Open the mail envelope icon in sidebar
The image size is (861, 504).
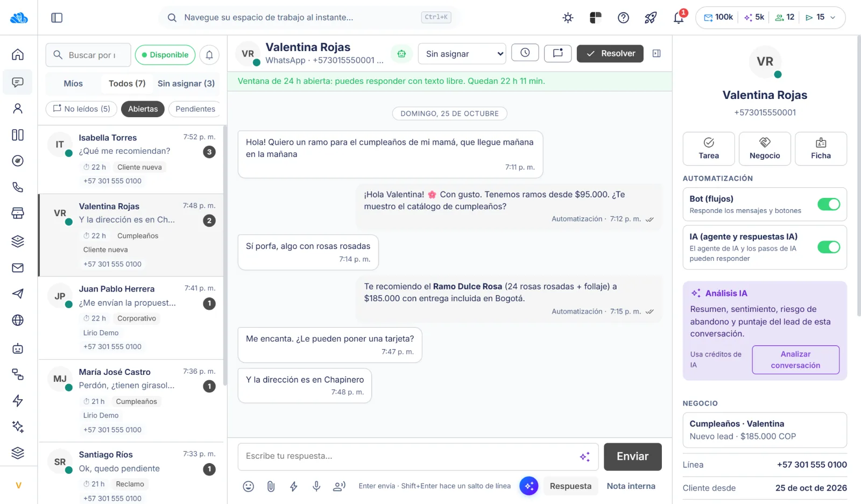(x=18, y=267)
